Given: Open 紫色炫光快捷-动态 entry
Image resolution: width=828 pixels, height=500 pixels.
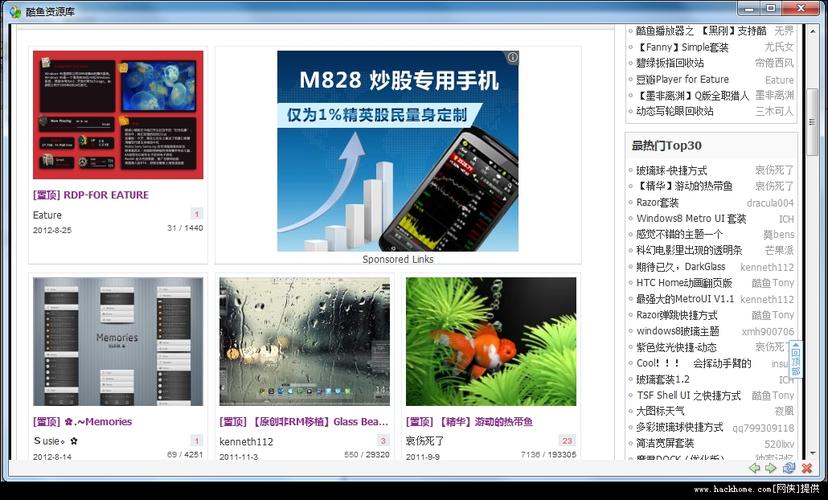Looking at the screenshot, I should (676, 347).
